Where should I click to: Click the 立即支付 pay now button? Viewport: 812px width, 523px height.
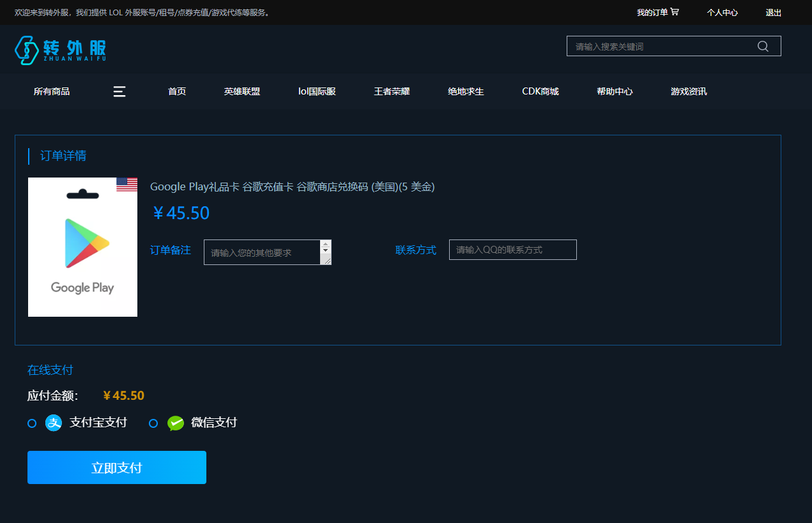tap(117, 467)
